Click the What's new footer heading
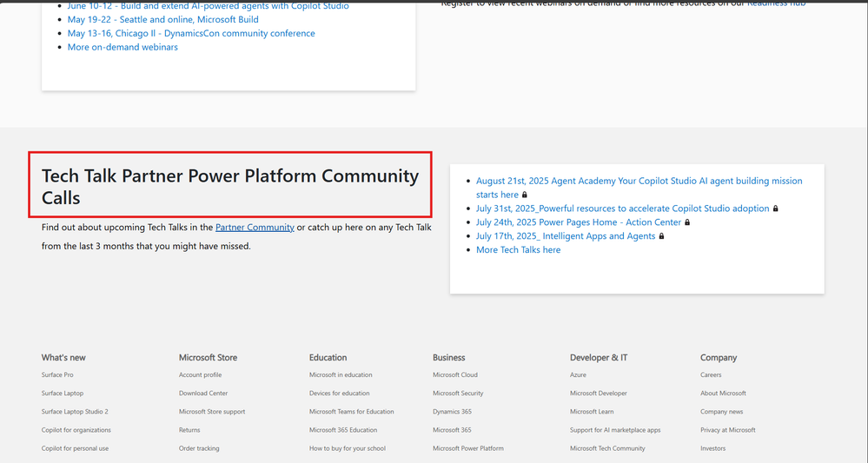 coord(63,358)
